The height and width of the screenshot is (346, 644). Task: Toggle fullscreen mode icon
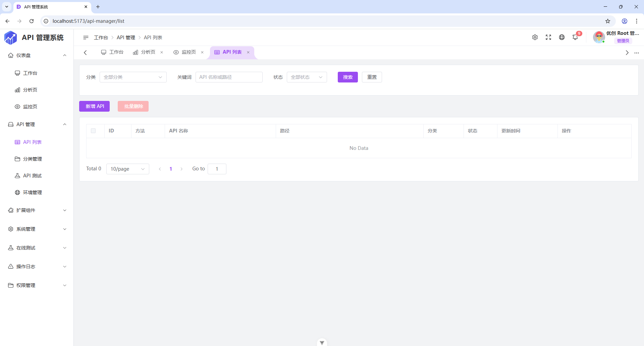[548, 38]
